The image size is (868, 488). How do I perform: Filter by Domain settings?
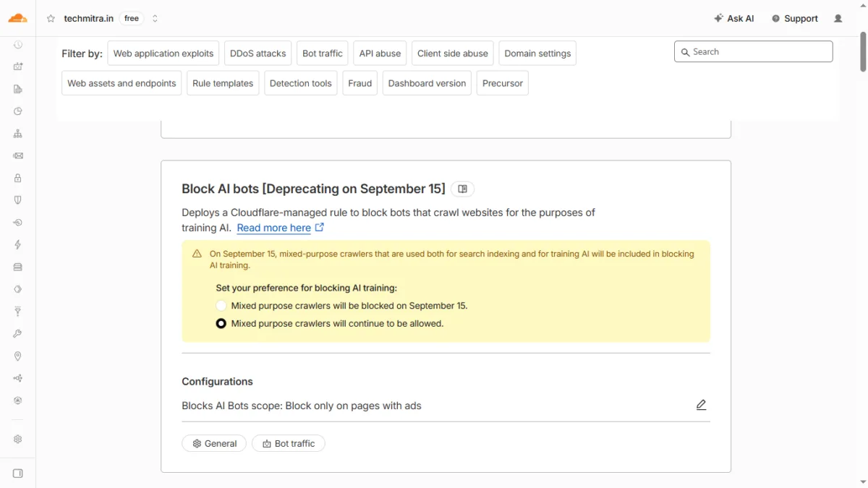tap(537, 53)
